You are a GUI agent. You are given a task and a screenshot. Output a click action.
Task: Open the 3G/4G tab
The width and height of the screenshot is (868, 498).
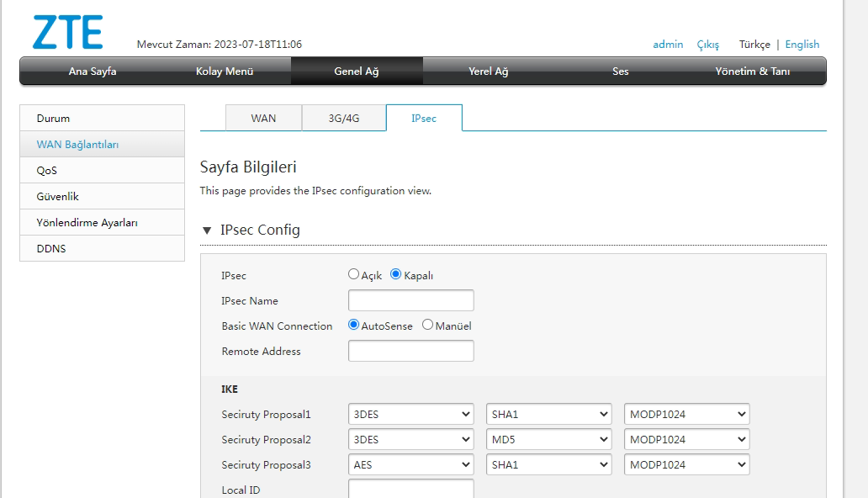pyautogui.click(x=343, y=118)
